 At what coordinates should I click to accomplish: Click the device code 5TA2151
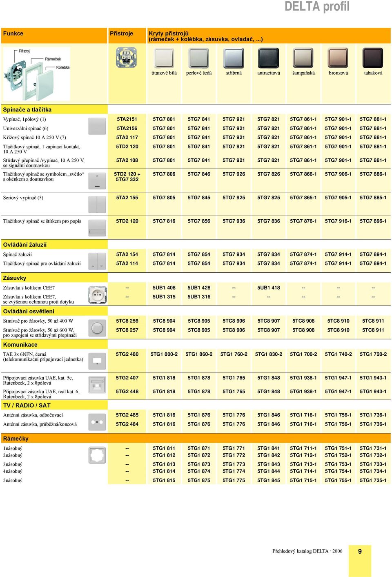[x=127, y=119]
